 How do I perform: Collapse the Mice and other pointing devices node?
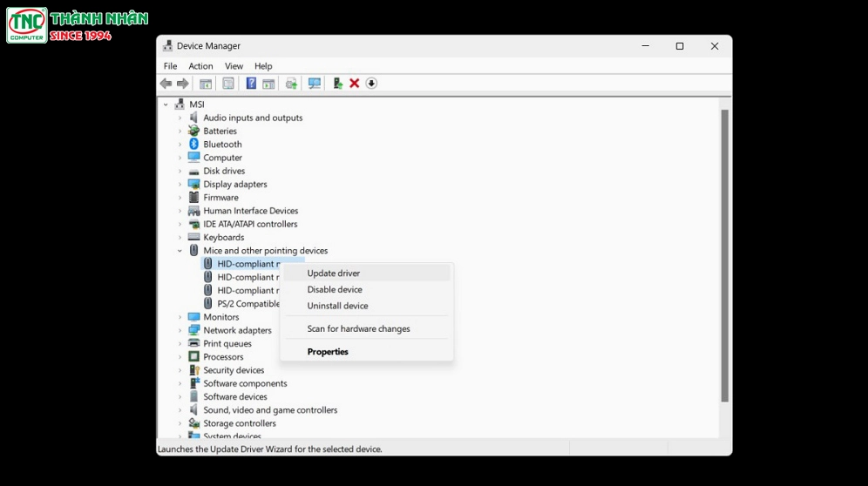point(180,251)
